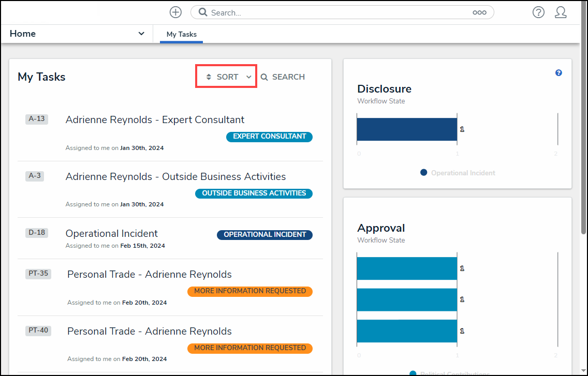
Task: Toggle the Operational Incident legend item
Action: tap(458, 173)
